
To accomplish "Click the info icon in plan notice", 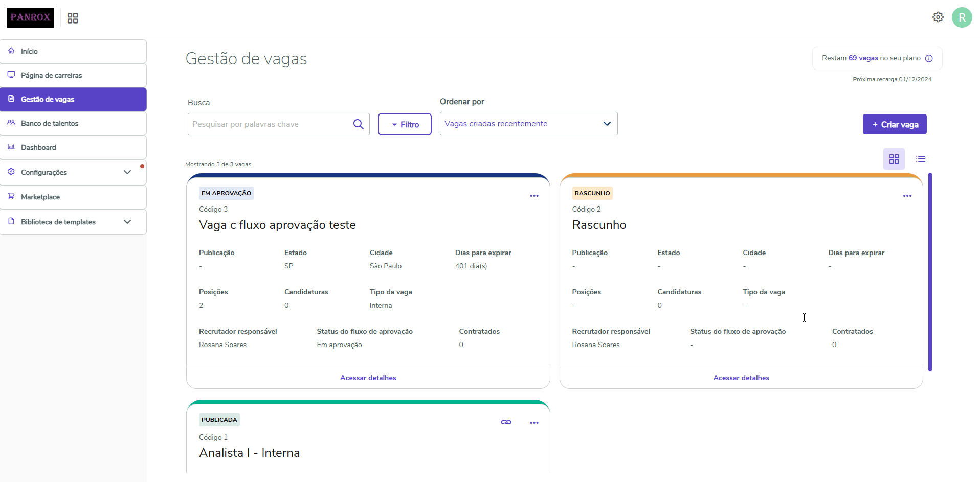I will [x=929, y=58].
